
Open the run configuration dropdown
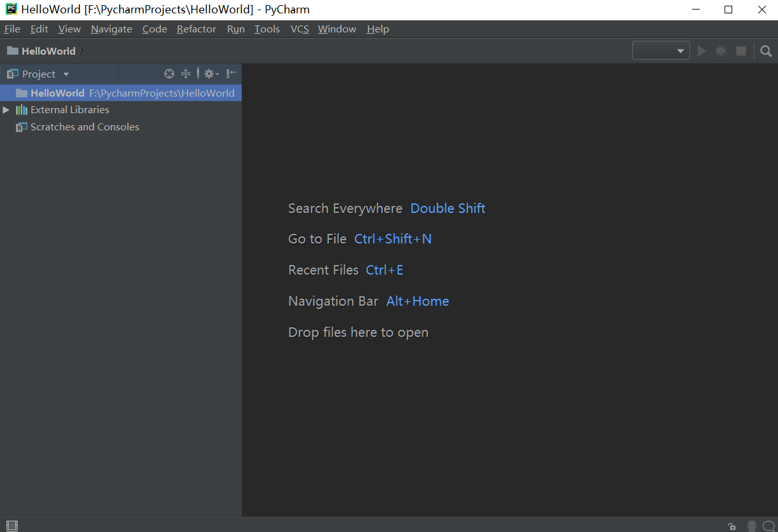tap(661, 51)
